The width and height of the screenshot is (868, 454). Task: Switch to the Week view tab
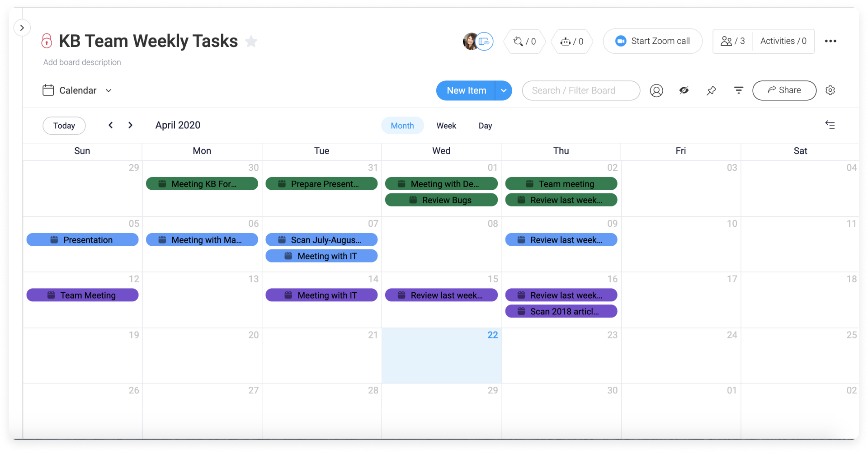pos(446,126)
